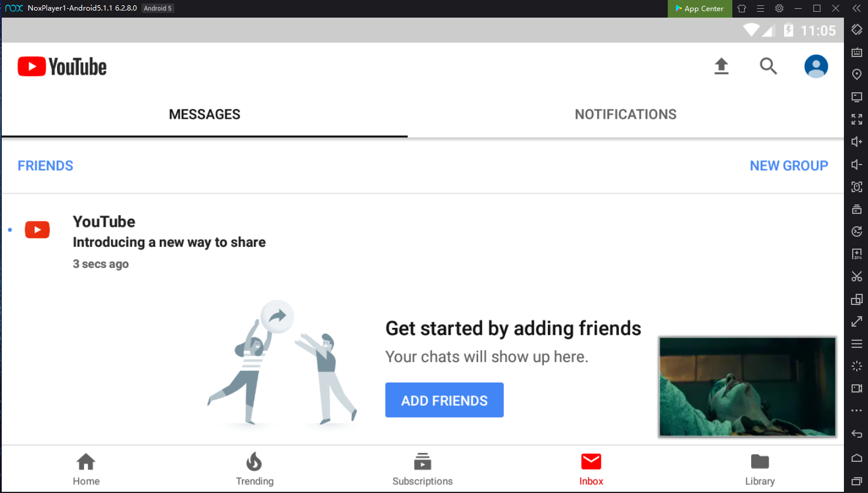Open the YouTube message icon in inbox
The height and width of the screenshot is (493, 868).
tap(37, 230)
